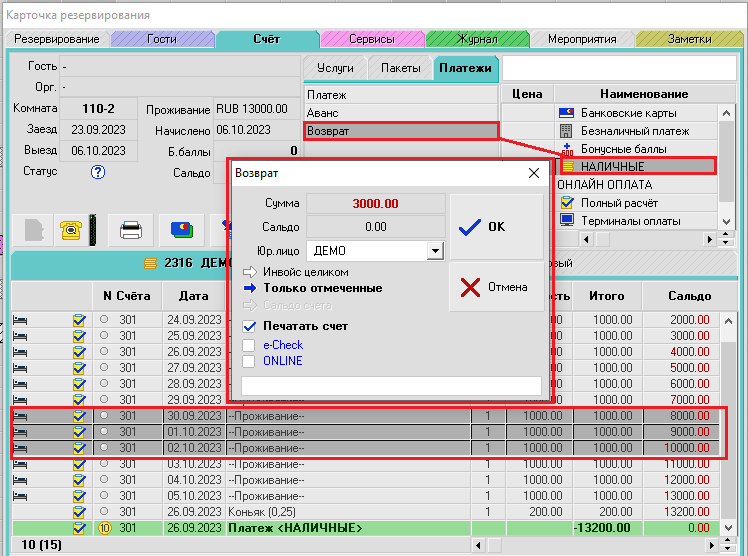Click the payment cards toolbar icon
The height and width of the screenshot is (556, 748).
(182, 229)
